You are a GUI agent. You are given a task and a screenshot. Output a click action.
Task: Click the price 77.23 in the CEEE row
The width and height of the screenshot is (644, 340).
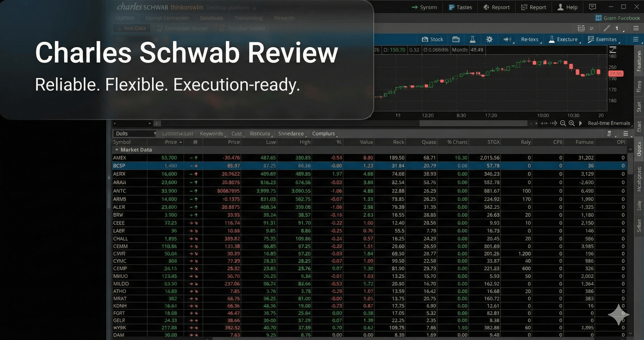click(x=171, y=223)
